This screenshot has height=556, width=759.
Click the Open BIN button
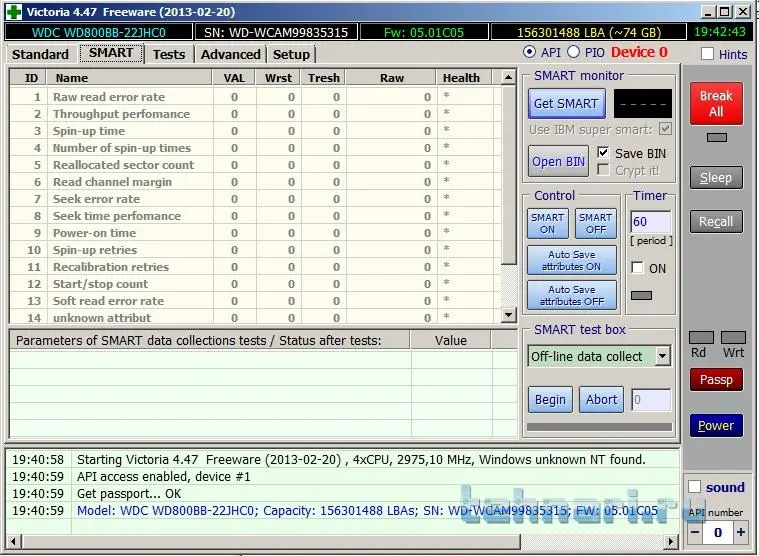(x=558, y=161)
